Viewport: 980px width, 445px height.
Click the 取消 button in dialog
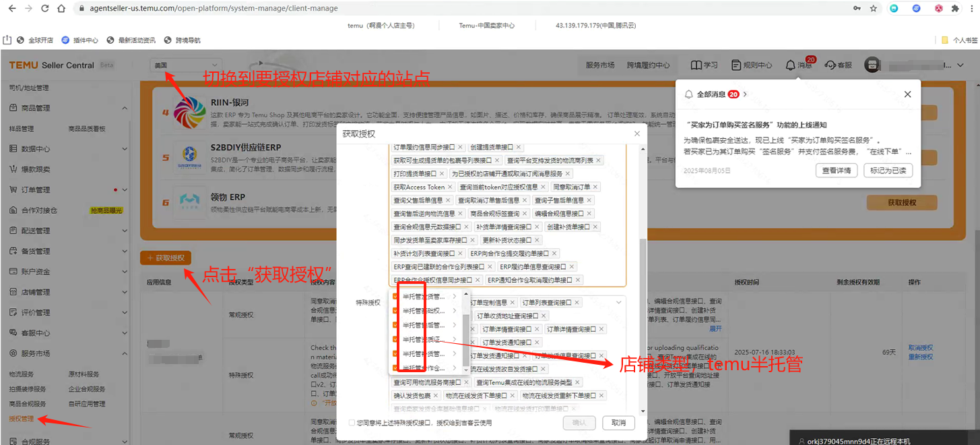[x=618, y=423]
